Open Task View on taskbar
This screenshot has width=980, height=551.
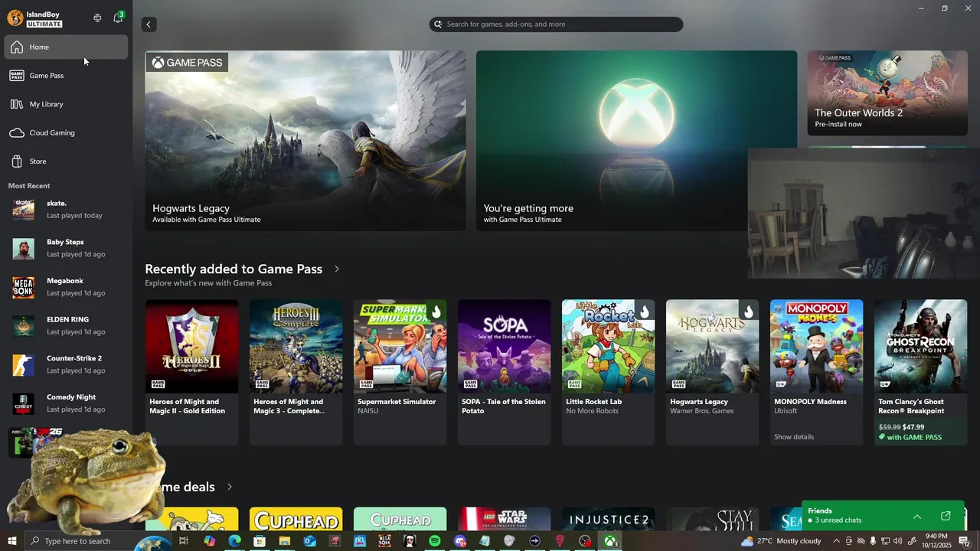click(184, 541)
